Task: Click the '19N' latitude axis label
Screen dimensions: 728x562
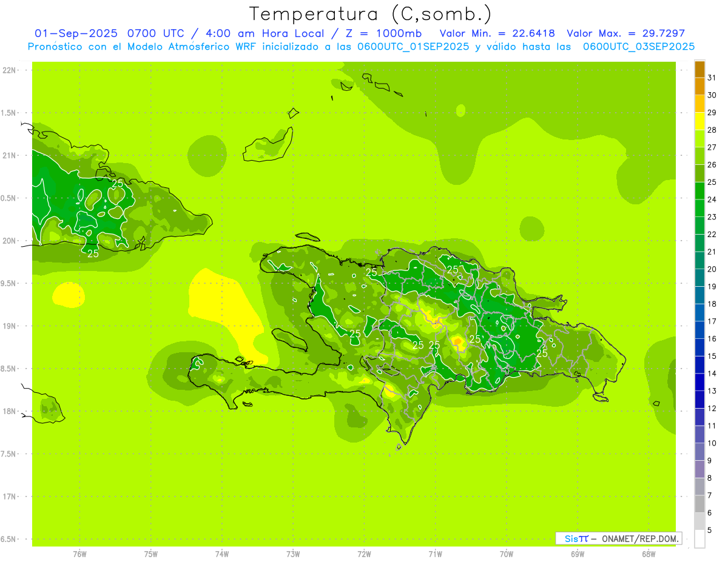Action: tap(10, 326)
